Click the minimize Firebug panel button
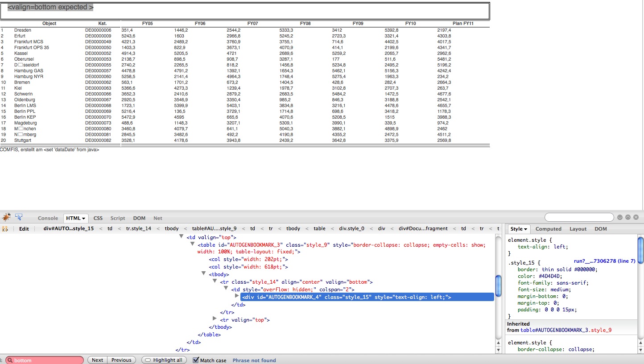644x364 pixels. pos(619,218)
